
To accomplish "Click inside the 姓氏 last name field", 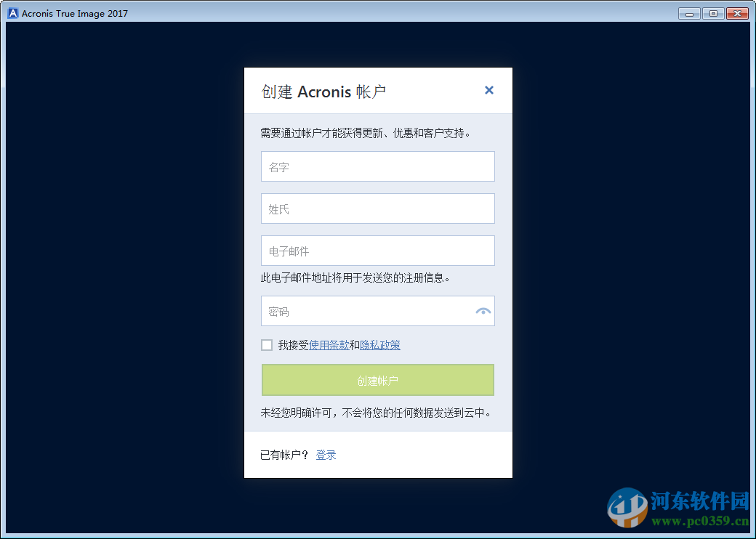I will pyautogui.click(x=377, y=208).
